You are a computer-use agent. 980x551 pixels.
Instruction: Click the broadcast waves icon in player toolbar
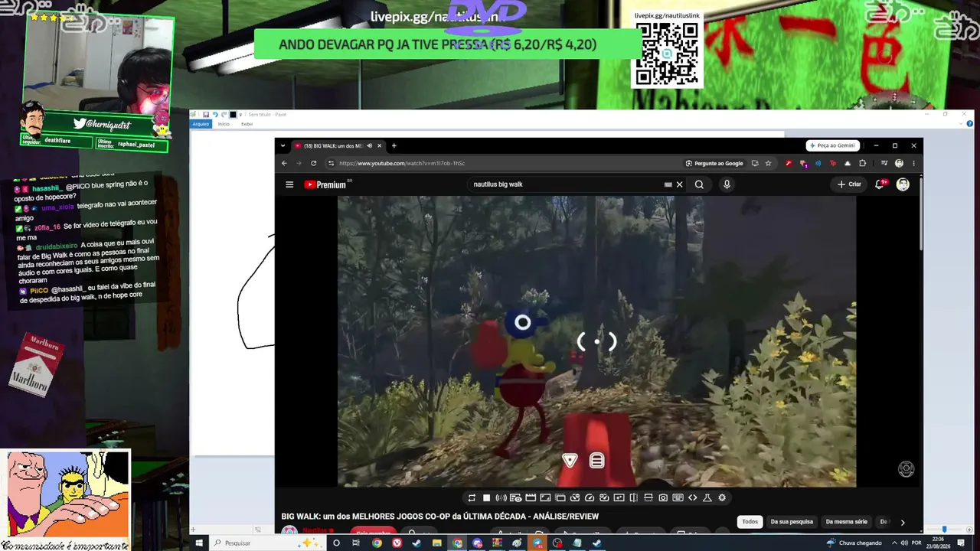coord(501,497)
